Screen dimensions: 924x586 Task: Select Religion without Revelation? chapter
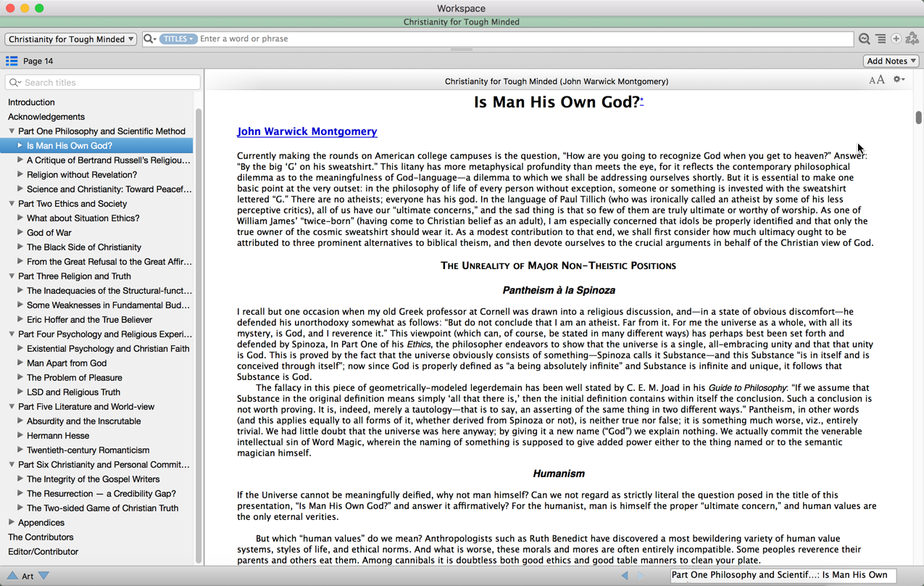pyautogui.click(x=82, y=175)
